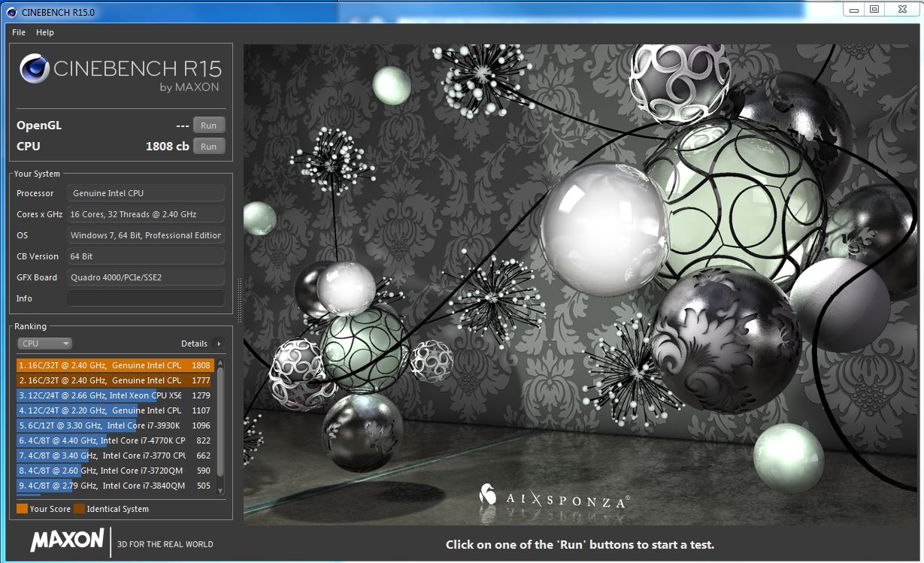Select the Xeon X56 row scoring 1279

[116, 395]
